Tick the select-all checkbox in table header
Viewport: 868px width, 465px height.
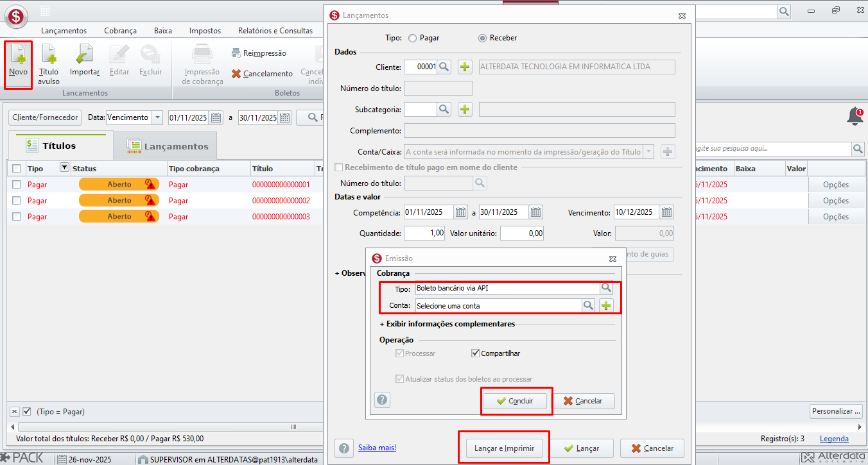pos(16,169)
